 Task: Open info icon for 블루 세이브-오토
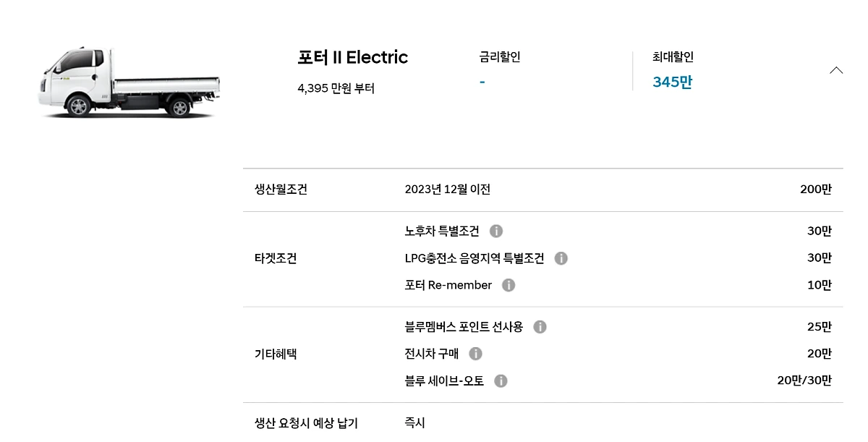[x=501, y=381]
